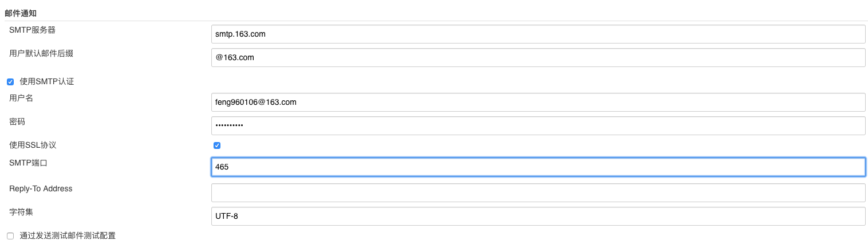Toggle the 使用SMTP认证 checkbox
Viewport: 868px width, 244px height.
tap(10, 82)
